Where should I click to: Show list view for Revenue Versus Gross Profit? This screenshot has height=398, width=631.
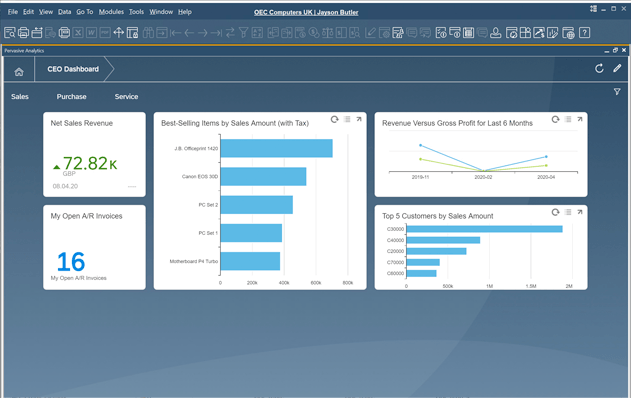[x=568, y=119]
